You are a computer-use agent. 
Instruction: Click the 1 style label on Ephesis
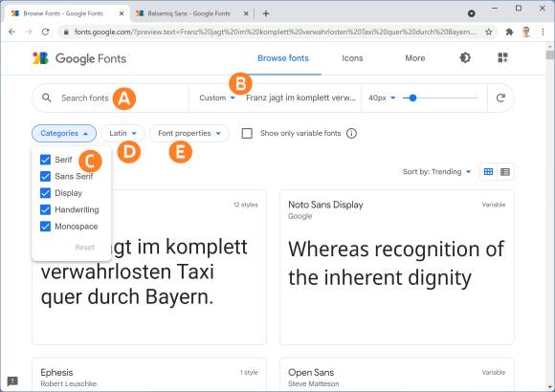(249, 373)
